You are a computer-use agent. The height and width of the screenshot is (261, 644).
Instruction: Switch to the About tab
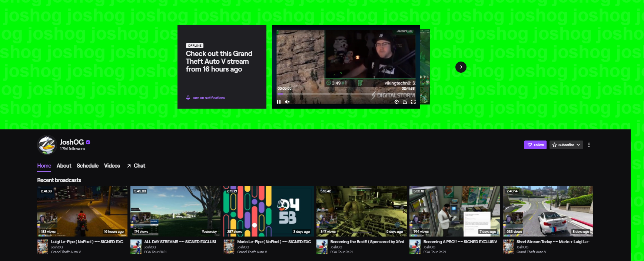pos(64,166)
